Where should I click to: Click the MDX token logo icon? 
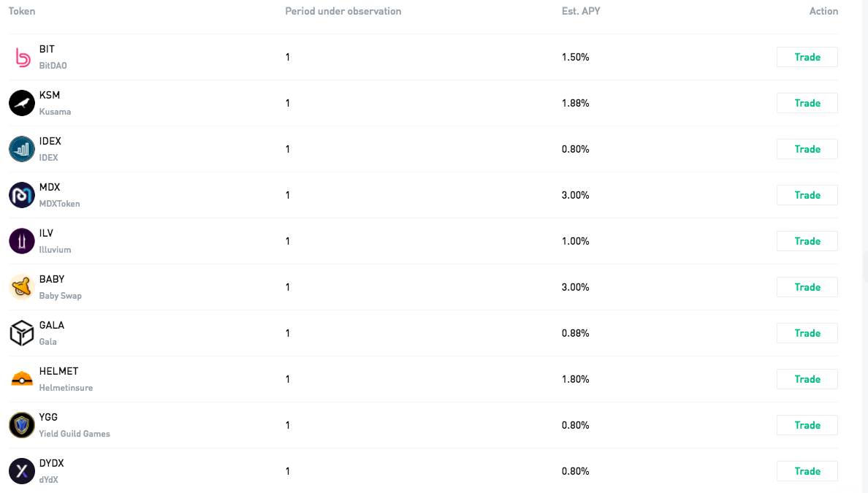(x=22, y=195)
